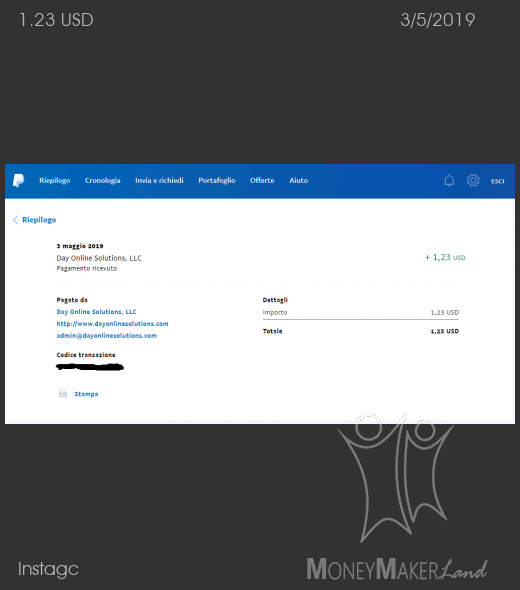The image size is (520, 590).
Task: Open Invia e richiedi menu item
Action: point(159,181)
